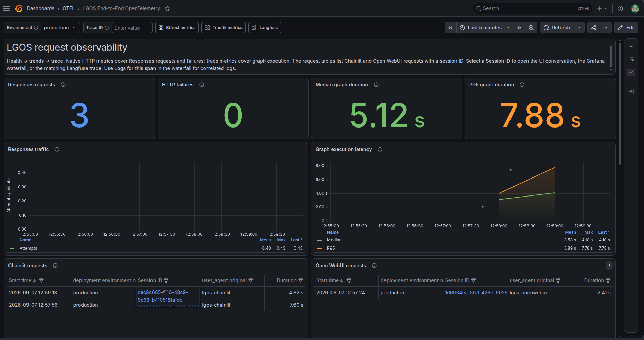Filter Open WebUI Session ID column
The height and width of the screenshot is (340, 644).
(x=473, y=281)
